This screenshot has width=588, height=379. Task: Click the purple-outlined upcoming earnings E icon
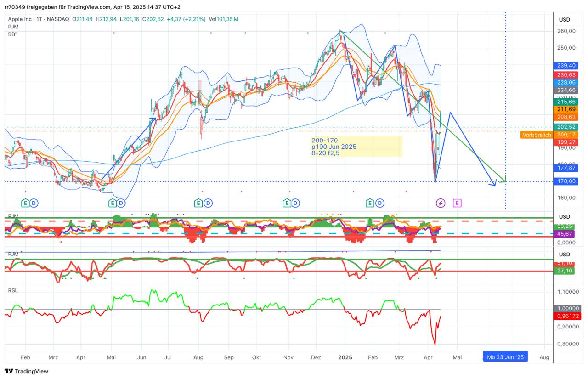click(x=457, y=203)
